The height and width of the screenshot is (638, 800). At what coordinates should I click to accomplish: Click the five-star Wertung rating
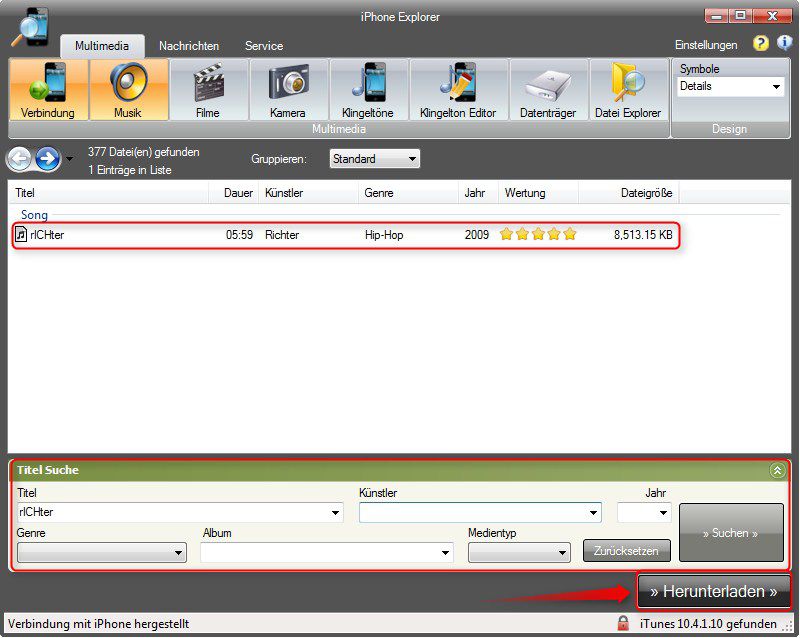click(538, 235)
